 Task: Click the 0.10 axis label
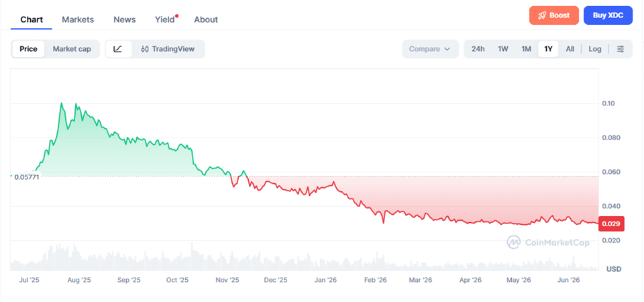[608, 103]
